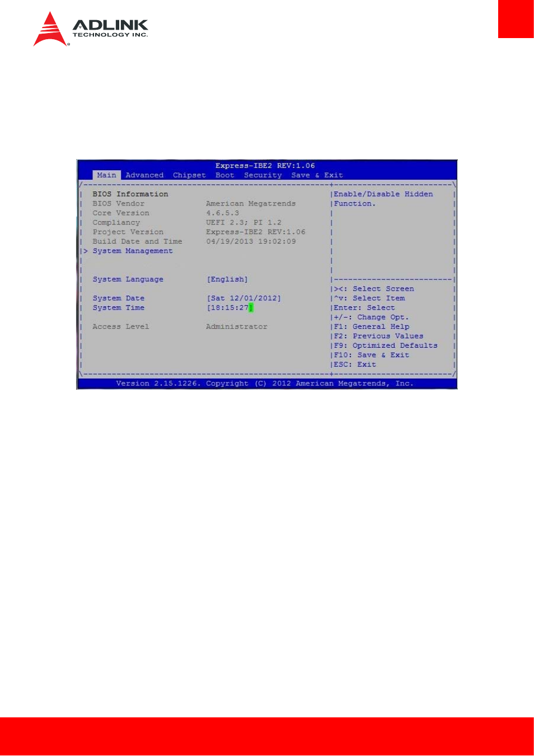534x756 pixels.
Task: Click the F9: Optimized Defaults hint
Action: (386, 346)
